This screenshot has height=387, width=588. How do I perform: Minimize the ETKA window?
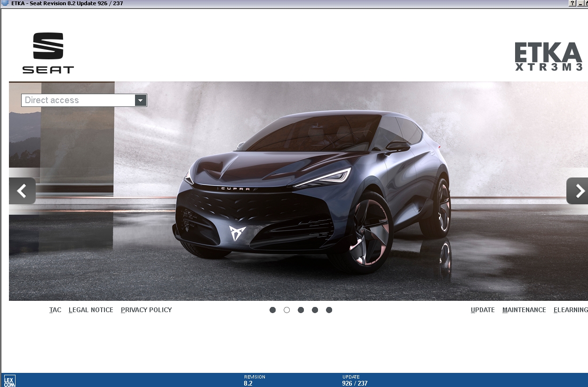[x=580, y=3]
